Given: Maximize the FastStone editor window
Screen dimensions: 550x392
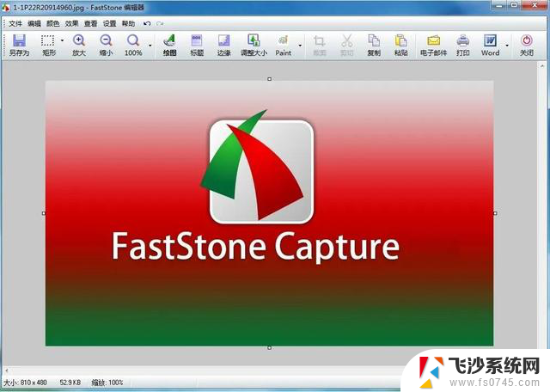Looking at the screenshot, I should (514, 5).
